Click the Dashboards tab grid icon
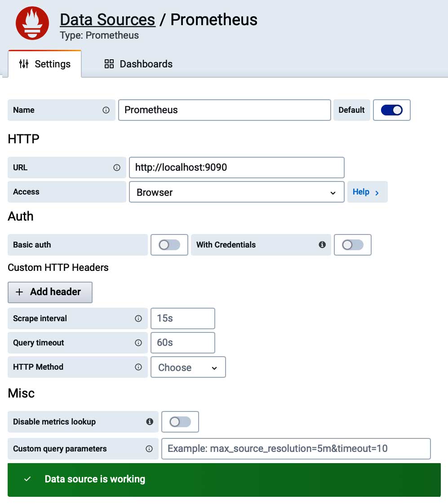 click(109, 64)
